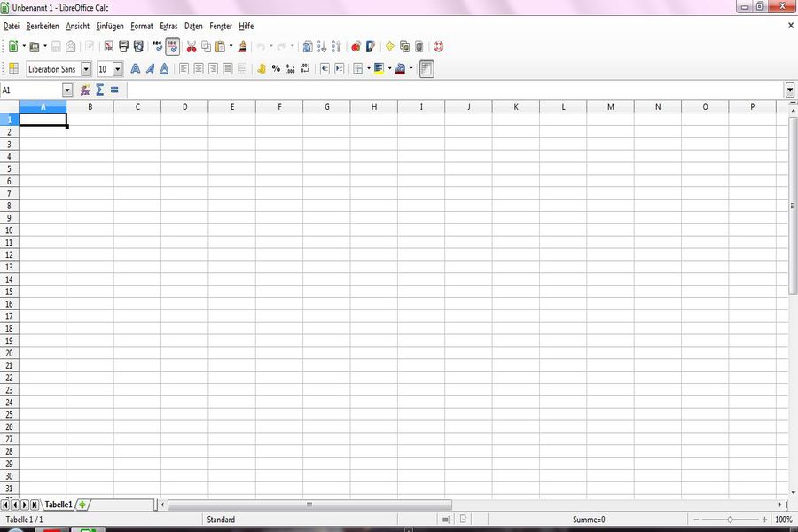Open the Function Wizard beside the Sum icon
This screenshot has height=532, width=798.
[85, 90]
